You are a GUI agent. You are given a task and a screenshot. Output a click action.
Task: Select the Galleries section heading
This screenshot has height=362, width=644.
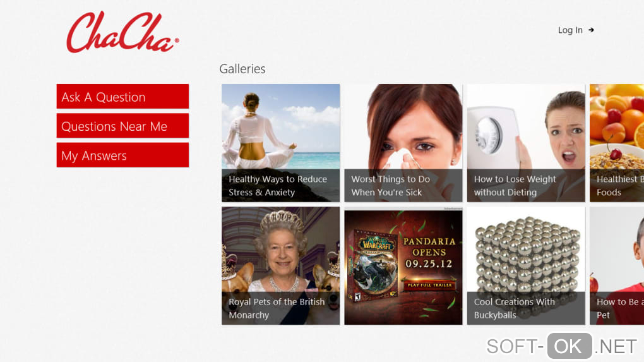pos(242,69)
